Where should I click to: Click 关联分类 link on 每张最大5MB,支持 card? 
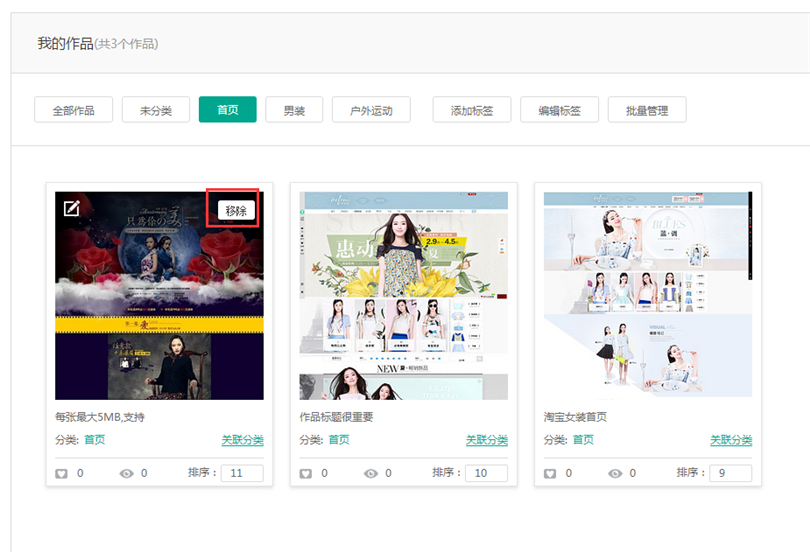[243, 440]
